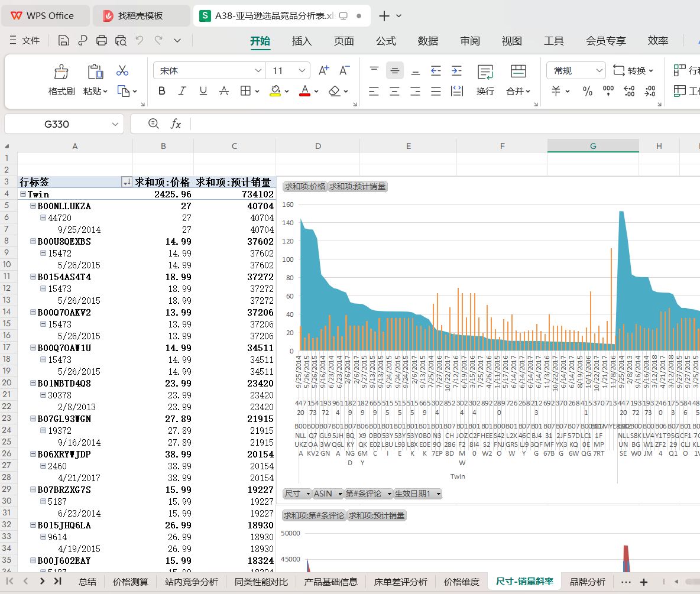The image size is (700, 594).
Task: Click the Cut scissors icon
Action: 122,70
